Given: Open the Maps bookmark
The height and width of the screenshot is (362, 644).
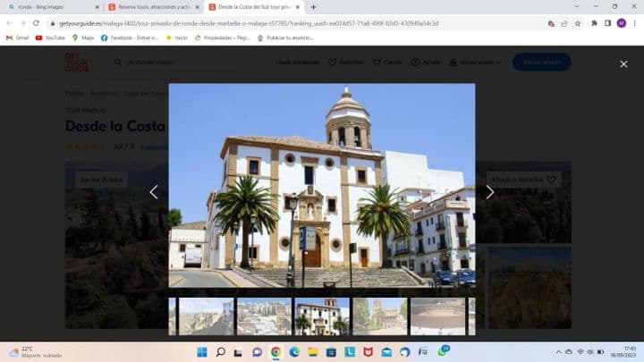Looking at the screenshot, I should [x=83, y=38].
